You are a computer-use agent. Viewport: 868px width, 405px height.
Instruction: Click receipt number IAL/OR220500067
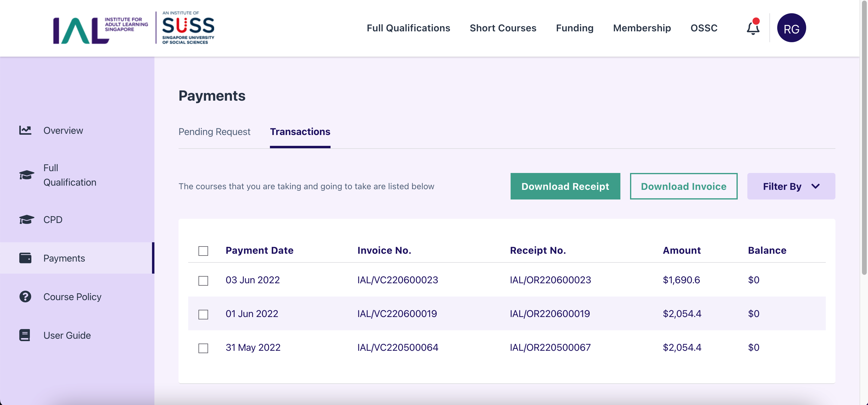click(x=550, y=347)
